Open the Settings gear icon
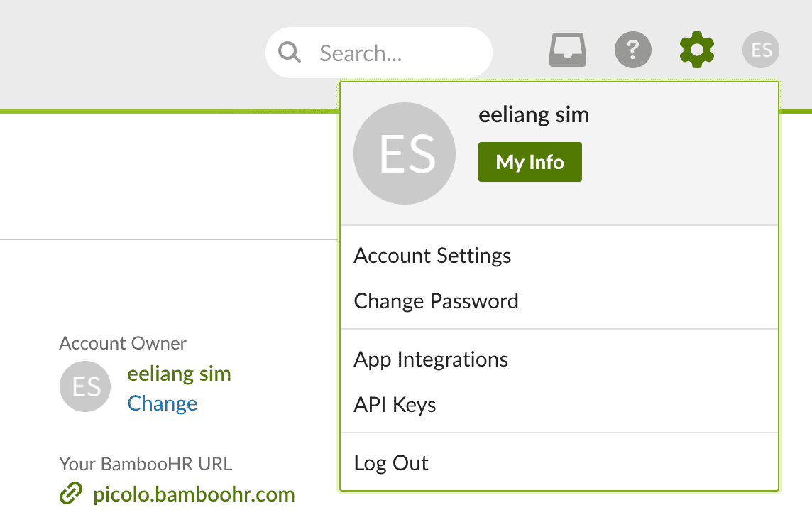Screen dimensions: 812x520 point(696,50)
